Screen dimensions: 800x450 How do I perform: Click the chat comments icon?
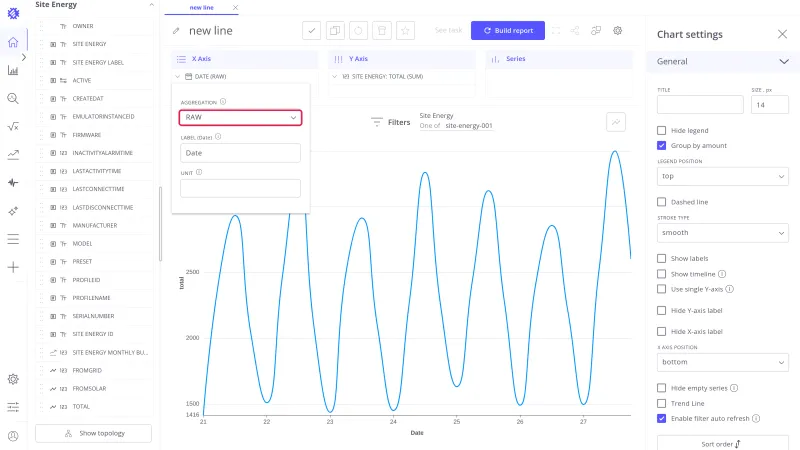[x=596, y=31]
